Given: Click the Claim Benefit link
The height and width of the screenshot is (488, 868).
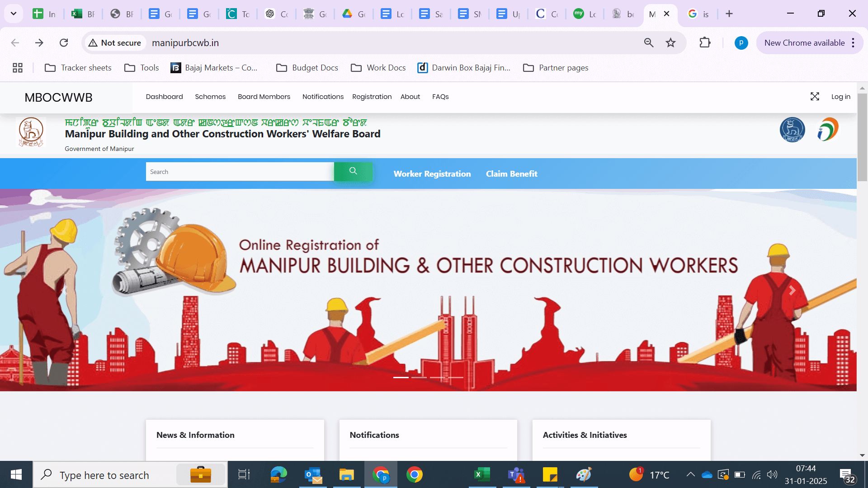Looking at the screenshot, I should click(x=511, y=174).
